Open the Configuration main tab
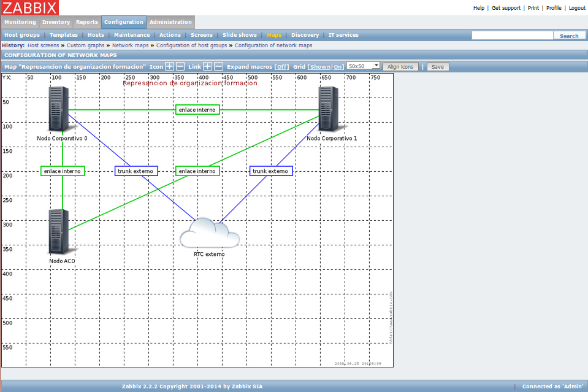The width and height of the screenshot is (588, 392). [x=124, y=22]
